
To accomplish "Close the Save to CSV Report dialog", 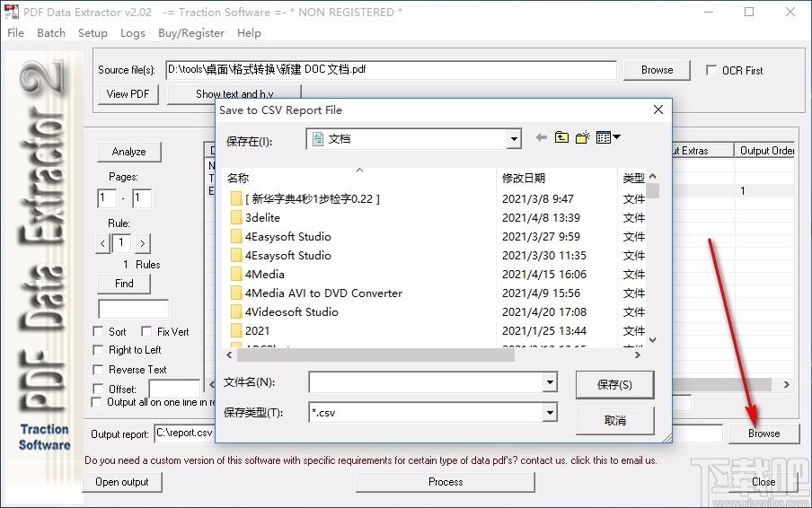I will (x=658, y=109).
